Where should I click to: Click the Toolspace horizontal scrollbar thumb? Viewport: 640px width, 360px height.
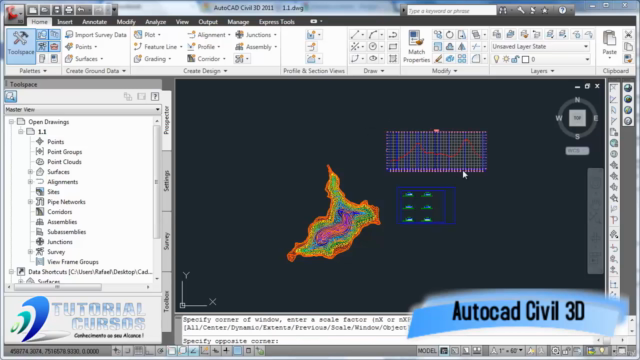58,287
